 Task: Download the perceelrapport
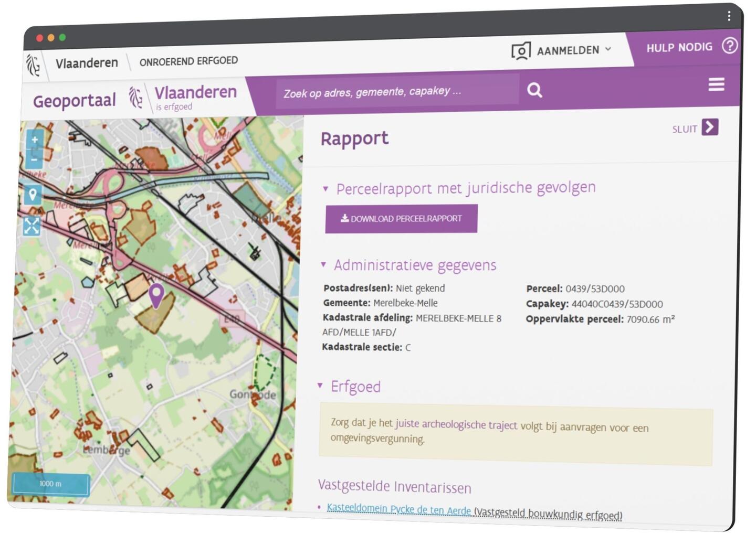[x=401, y=219]
